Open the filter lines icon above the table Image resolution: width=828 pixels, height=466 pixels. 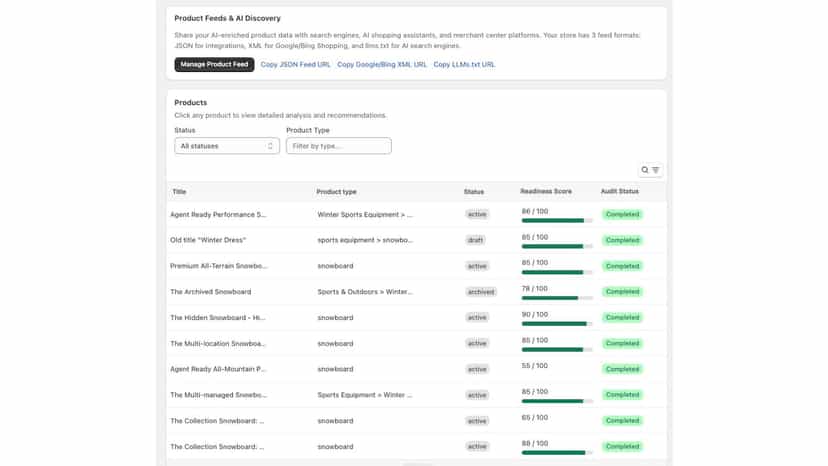pos(656,170)
